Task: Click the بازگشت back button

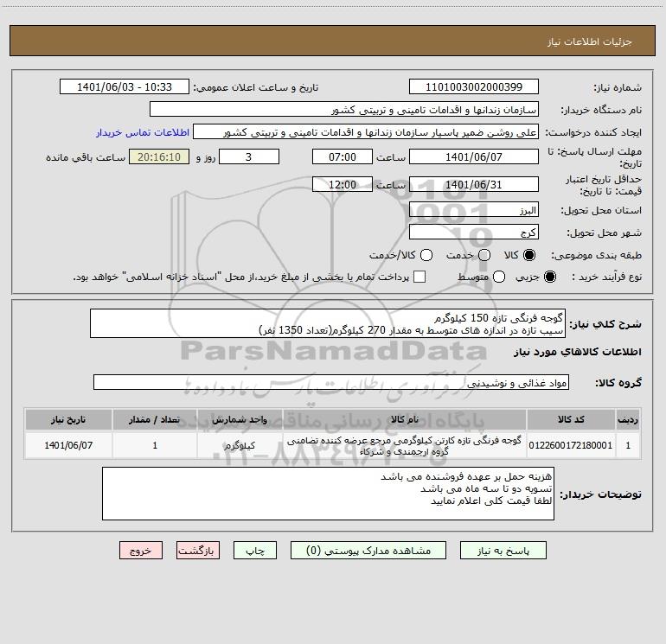Action: click(x=198, y=551)
